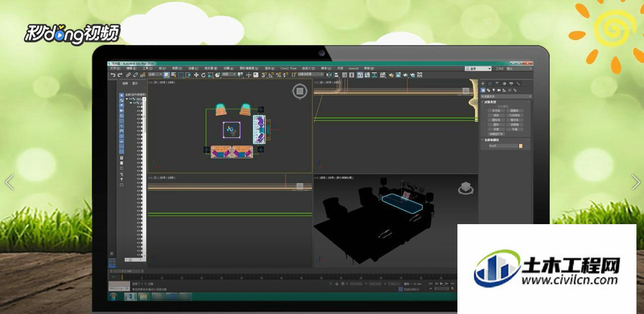Screen dimensions: 644x314
Task: Open the Curve Editor
Action: (x=368, y=75)
